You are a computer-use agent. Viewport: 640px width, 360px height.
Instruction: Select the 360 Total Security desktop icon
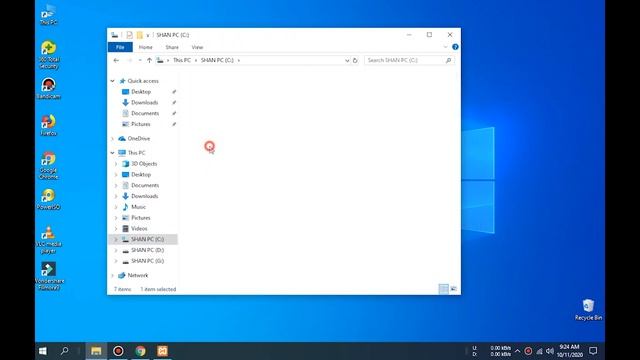pyautogui.click(x=49, y=55)
